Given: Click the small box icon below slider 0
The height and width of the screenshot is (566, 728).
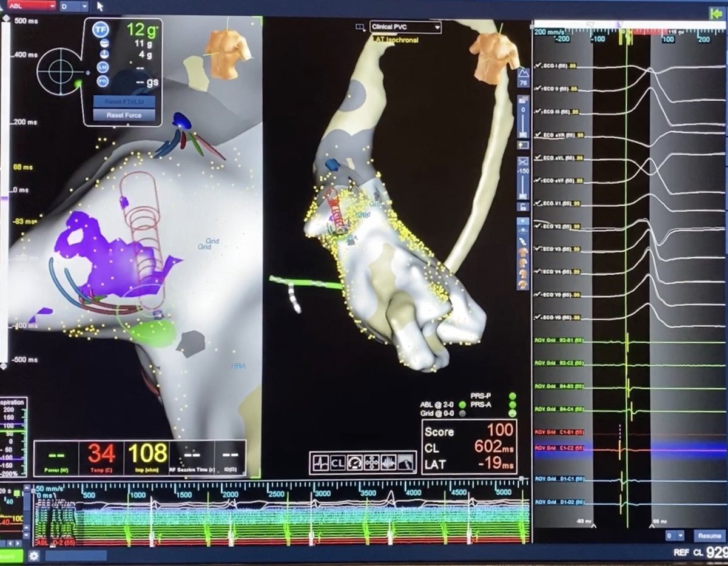Looking at the screenshot, I should 523,146.
